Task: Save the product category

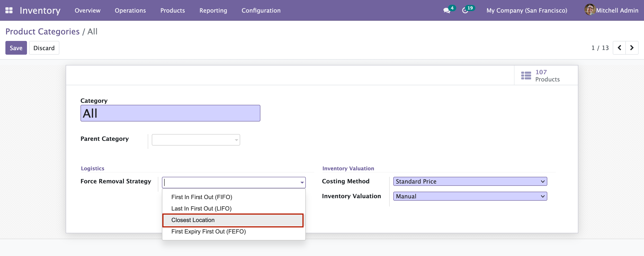Action: [16, 48]
